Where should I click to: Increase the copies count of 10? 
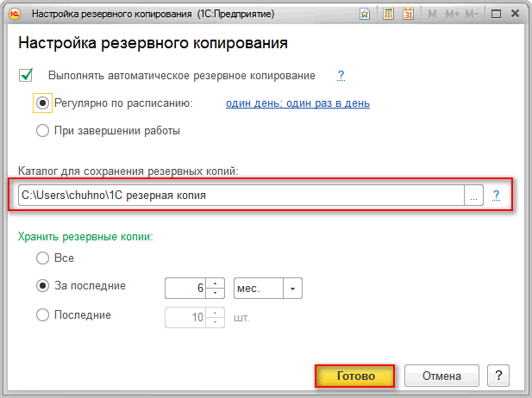pyautogui.click(x=215, y=313)
